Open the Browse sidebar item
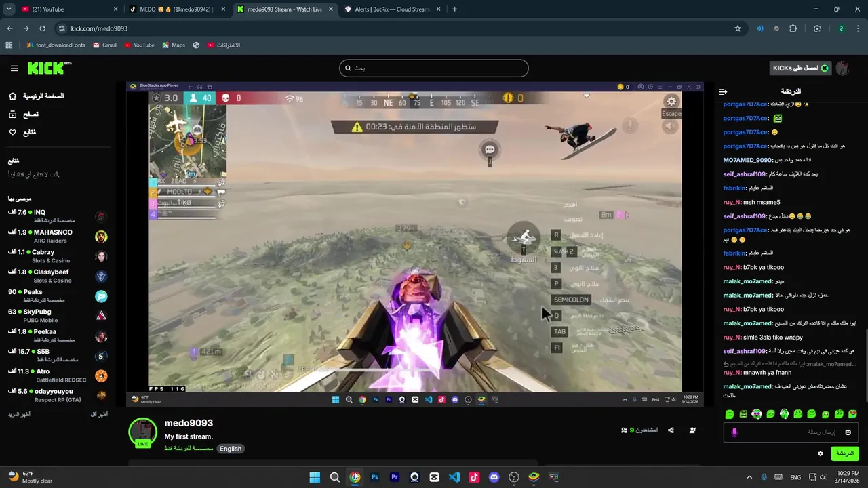The image size is (868, 488). point(24,115)
